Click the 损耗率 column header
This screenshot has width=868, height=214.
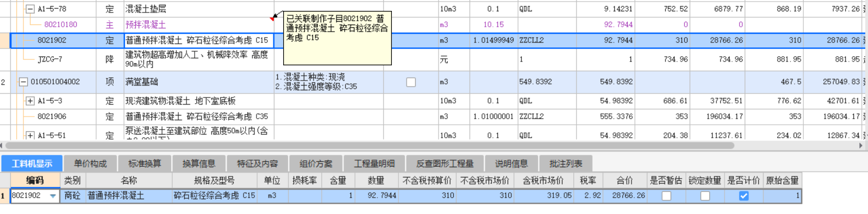pos(304,180)
